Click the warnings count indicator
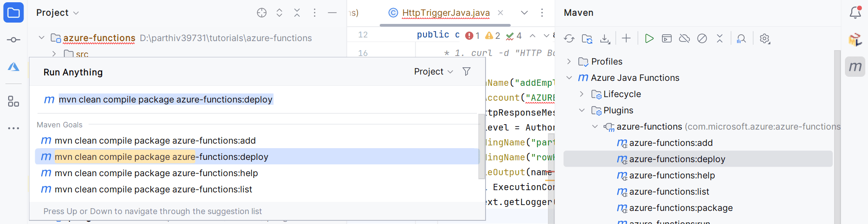Image resolution: width=868 pixels, height=224 pixels. coord(492,36)
